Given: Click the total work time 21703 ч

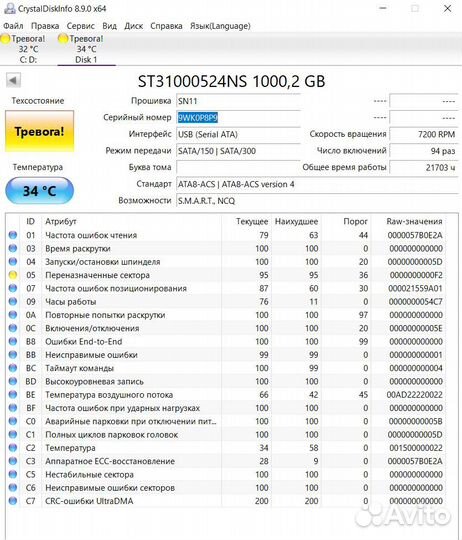Looking at the screenshot, I should pos(423,167).
